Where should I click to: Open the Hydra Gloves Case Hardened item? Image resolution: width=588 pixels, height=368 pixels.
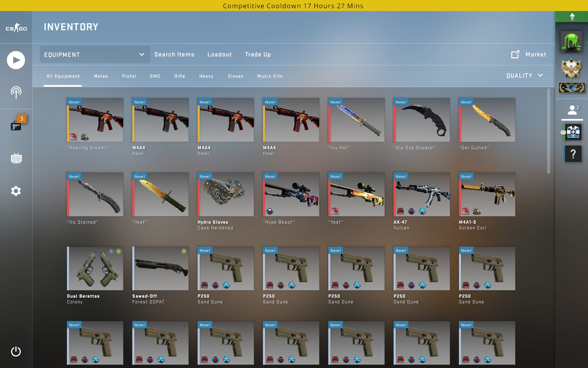[226, 194]
